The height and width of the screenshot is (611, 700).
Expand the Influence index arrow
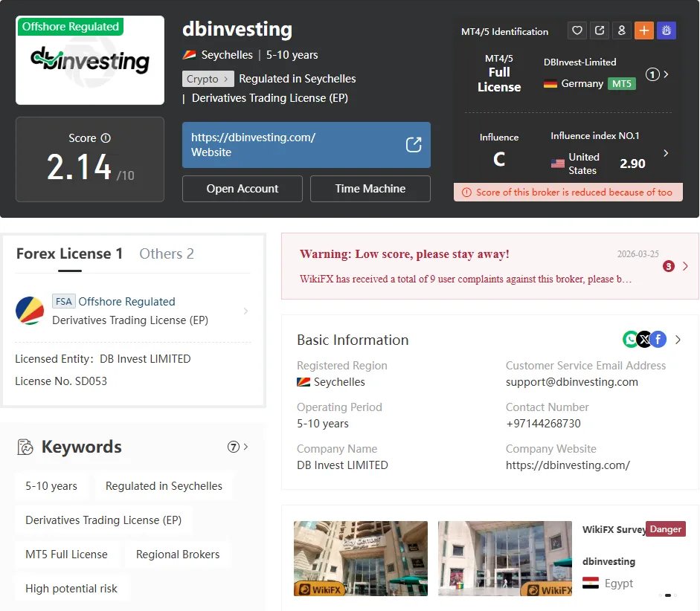(x=666, y=153)
